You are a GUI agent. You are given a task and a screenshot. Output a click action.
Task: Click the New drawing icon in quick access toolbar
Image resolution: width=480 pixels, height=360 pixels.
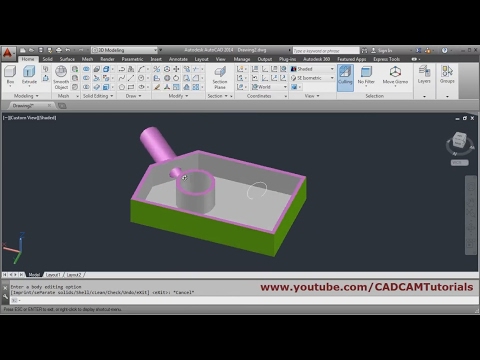tap(23, 50)
